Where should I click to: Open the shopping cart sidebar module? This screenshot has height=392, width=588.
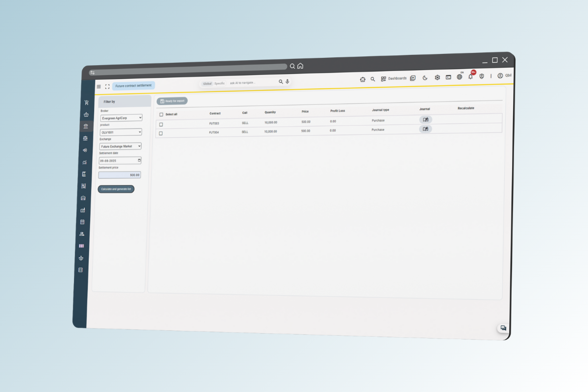(86, 102)
